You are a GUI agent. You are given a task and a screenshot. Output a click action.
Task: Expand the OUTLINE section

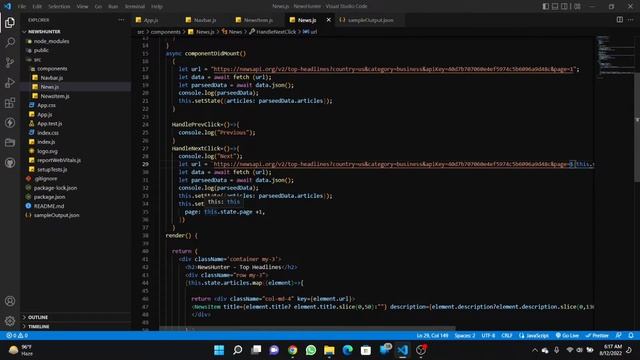coord(38,317)
